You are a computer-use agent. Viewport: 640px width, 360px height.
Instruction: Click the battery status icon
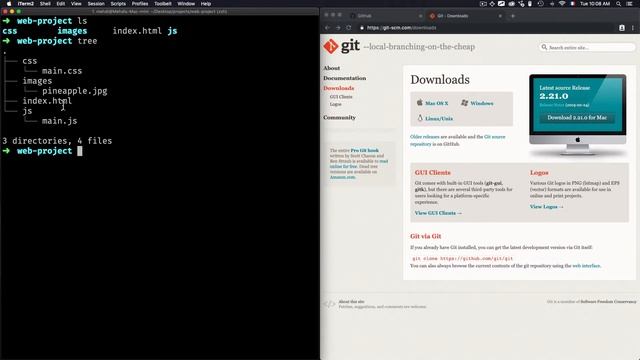(x=530, y=4)
